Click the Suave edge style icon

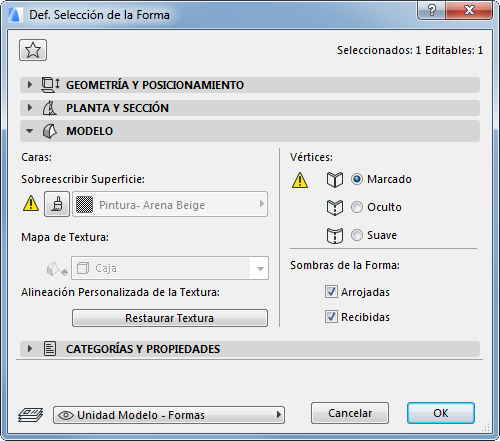tap(335, 236)
